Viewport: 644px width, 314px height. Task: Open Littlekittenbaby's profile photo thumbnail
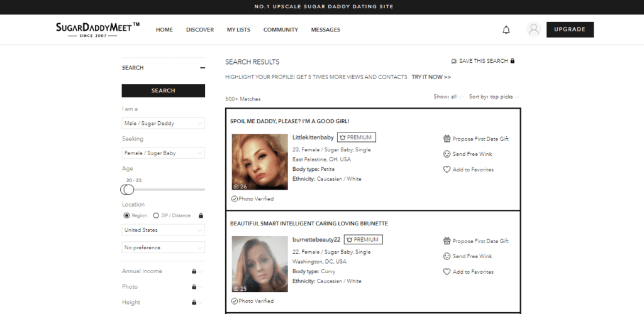pyautogui.click(x=251, y=162)
